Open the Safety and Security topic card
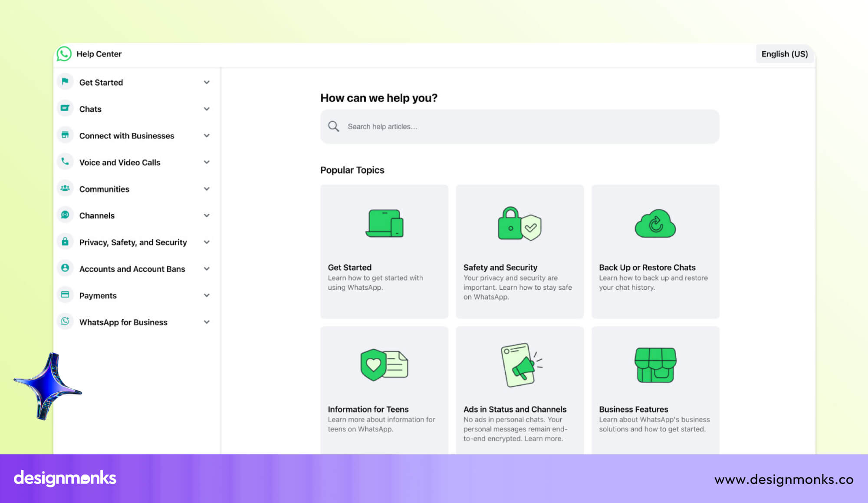Screen dimensions: 868x503 (519, 251)
